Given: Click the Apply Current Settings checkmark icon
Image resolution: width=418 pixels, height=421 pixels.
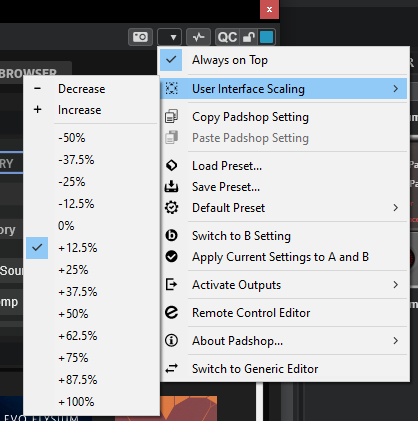Looking at the screenshot, I should (171, 256).
